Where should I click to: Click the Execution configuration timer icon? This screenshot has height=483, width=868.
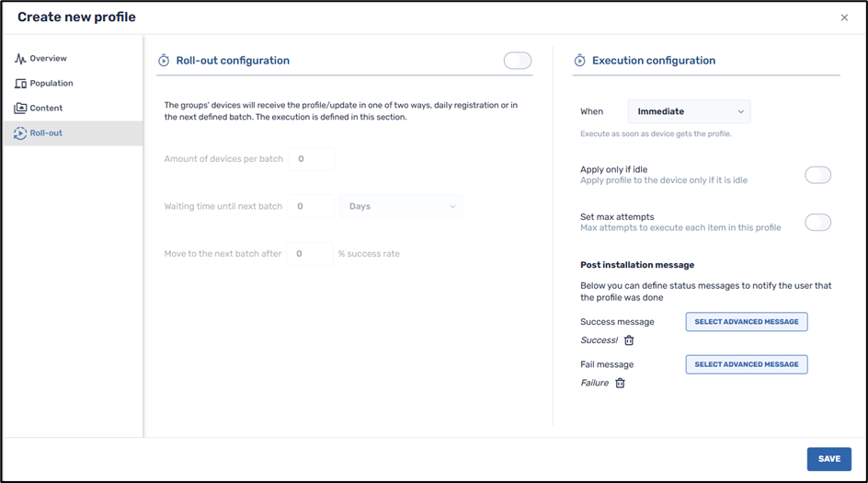pos(580,61)
